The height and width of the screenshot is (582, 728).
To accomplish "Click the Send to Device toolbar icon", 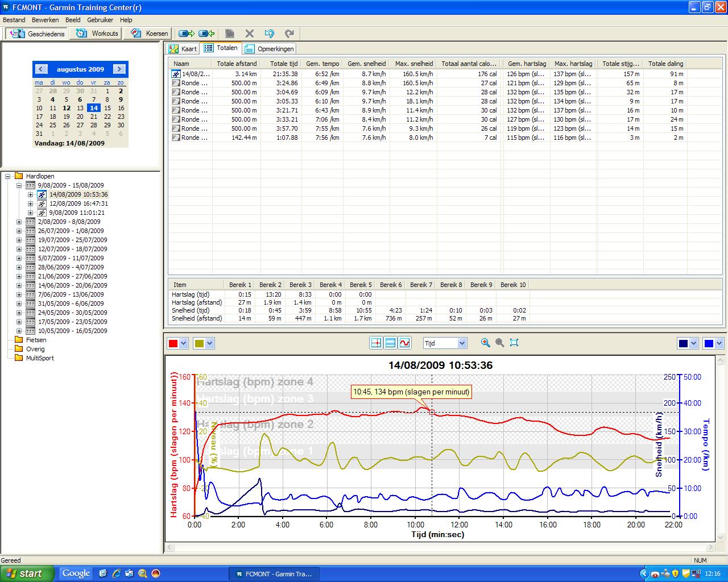I will pos(187,34).
